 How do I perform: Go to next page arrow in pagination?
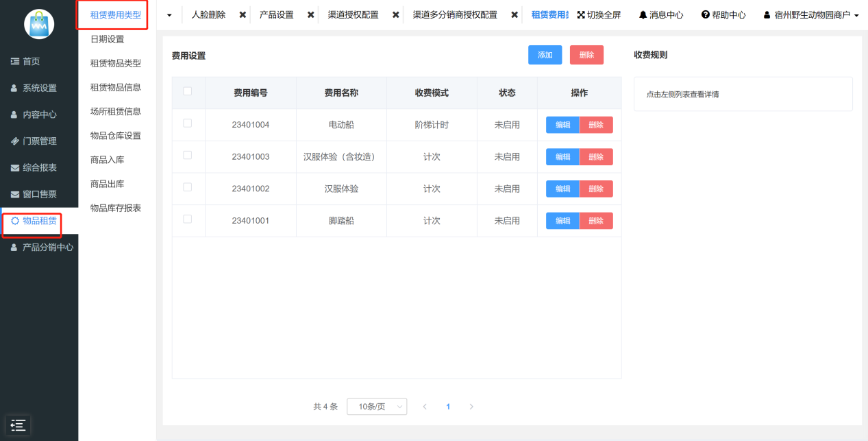(x=471, y=407)
